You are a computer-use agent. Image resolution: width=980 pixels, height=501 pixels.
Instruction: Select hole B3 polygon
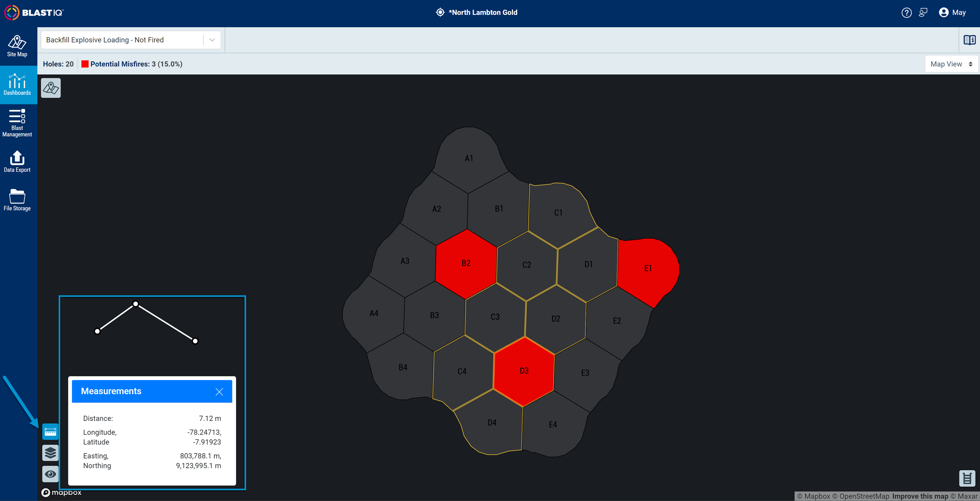435,315
